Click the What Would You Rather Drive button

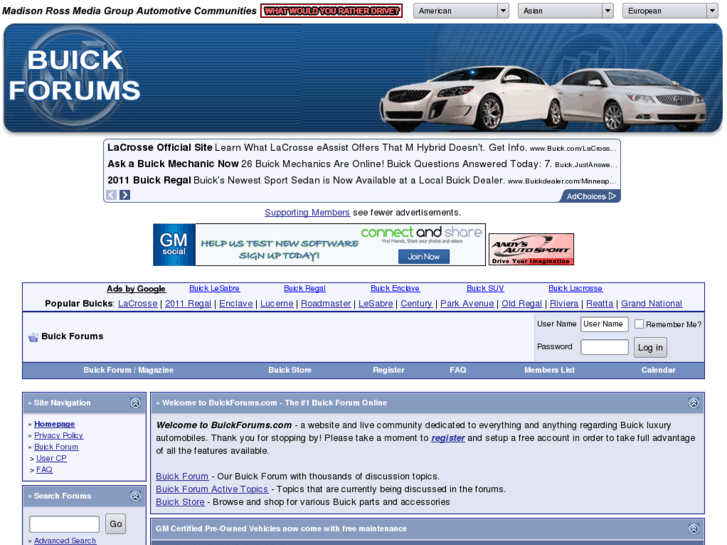[x=332, y=11]
